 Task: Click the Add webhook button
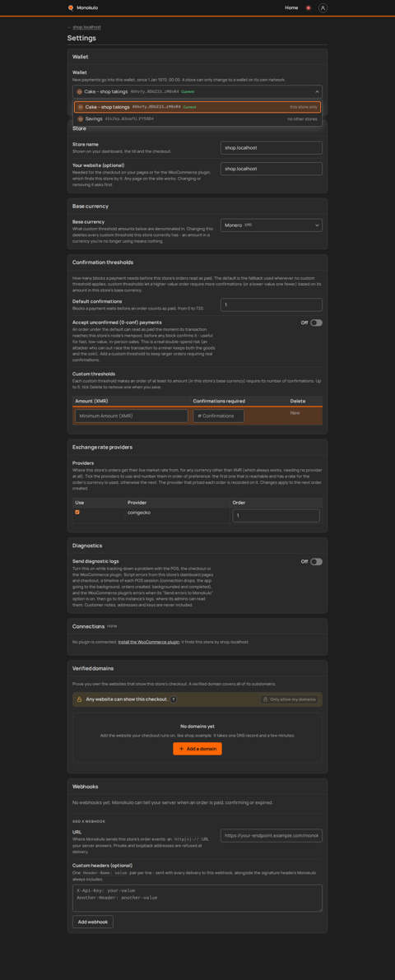(x=93, y=922)
